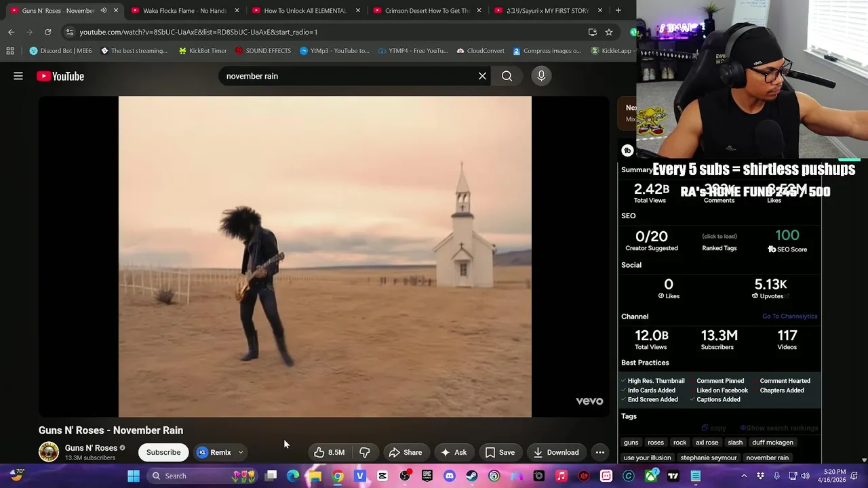Open a new browser tab

[x=618, y=10]
